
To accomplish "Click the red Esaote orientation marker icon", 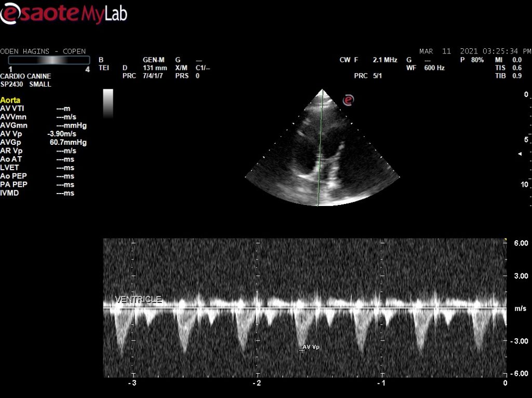I will (x=348, y=100).
